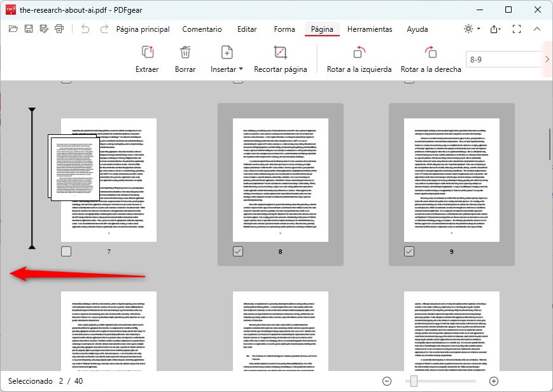Viewport: 553px width, 392px height.
Task: Check the checkbox on page 7 thumbnail
Action: 66,251
